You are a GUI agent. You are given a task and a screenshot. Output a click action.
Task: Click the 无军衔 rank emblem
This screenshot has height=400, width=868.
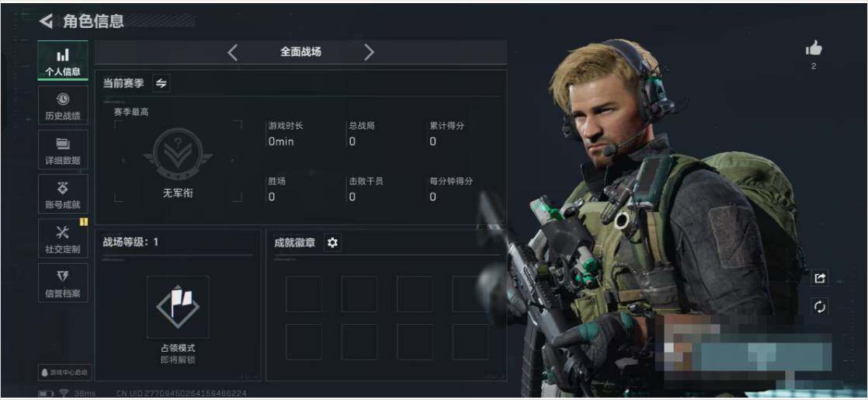click(x=178, y=154)
